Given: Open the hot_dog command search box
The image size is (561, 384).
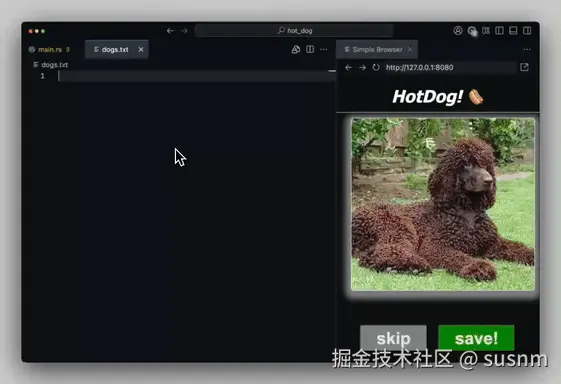Looking at the screenshot, I should tap(294, 31).
